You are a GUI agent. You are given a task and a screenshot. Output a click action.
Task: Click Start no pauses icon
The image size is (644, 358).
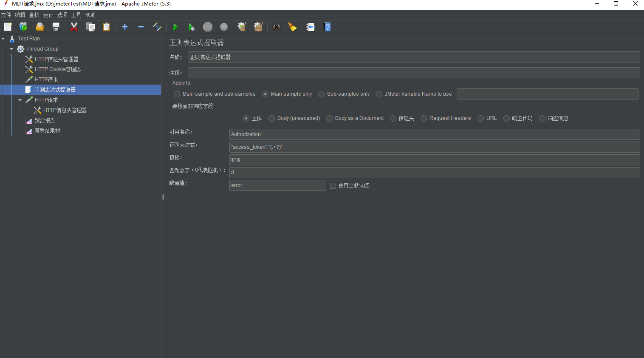[191, 27]
